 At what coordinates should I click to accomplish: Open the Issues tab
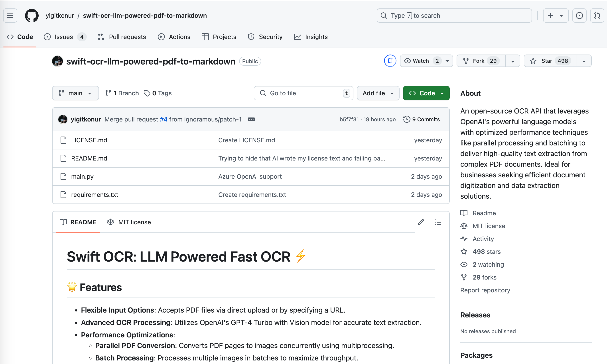(x=65, y=37)
